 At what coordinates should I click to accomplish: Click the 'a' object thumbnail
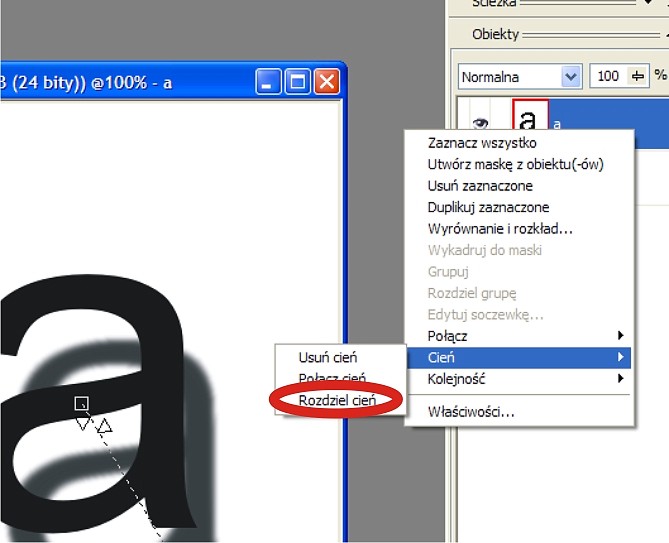529,118
